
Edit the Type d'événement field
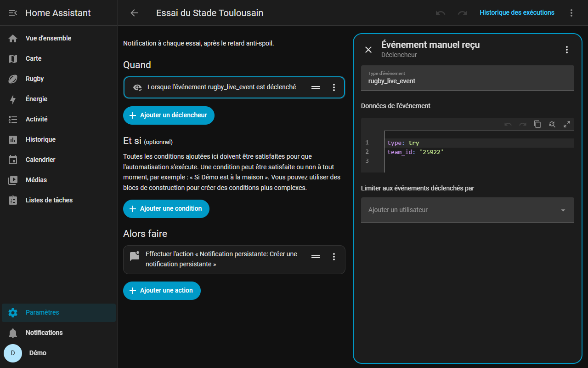468,78
